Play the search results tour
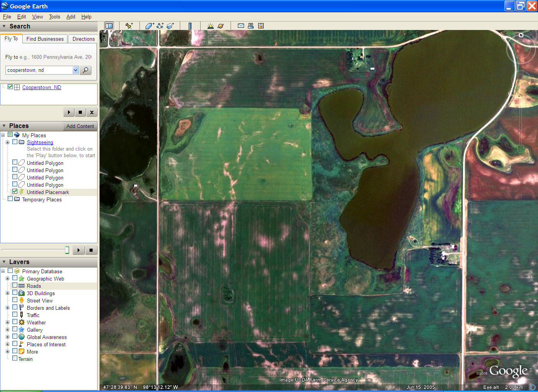This screenshot has height=392, width=538. pyautogui.click(x=69, y=112)
